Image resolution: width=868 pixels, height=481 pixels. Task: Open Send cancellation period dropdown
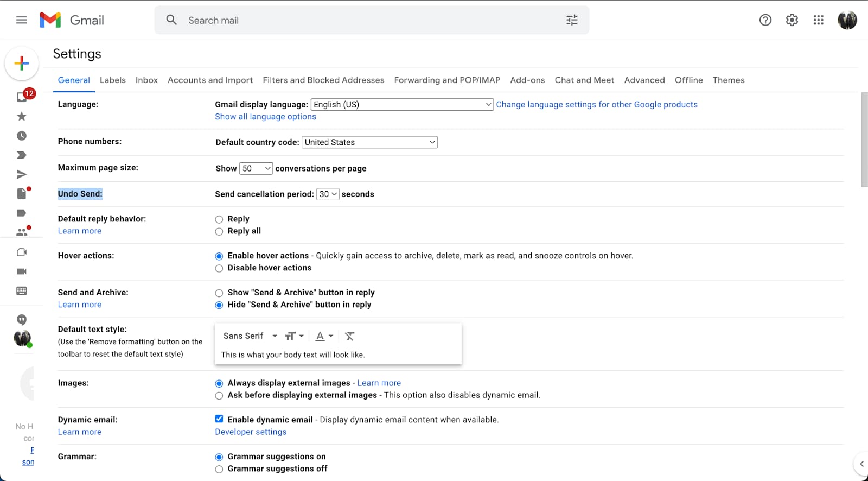[328, 194]
